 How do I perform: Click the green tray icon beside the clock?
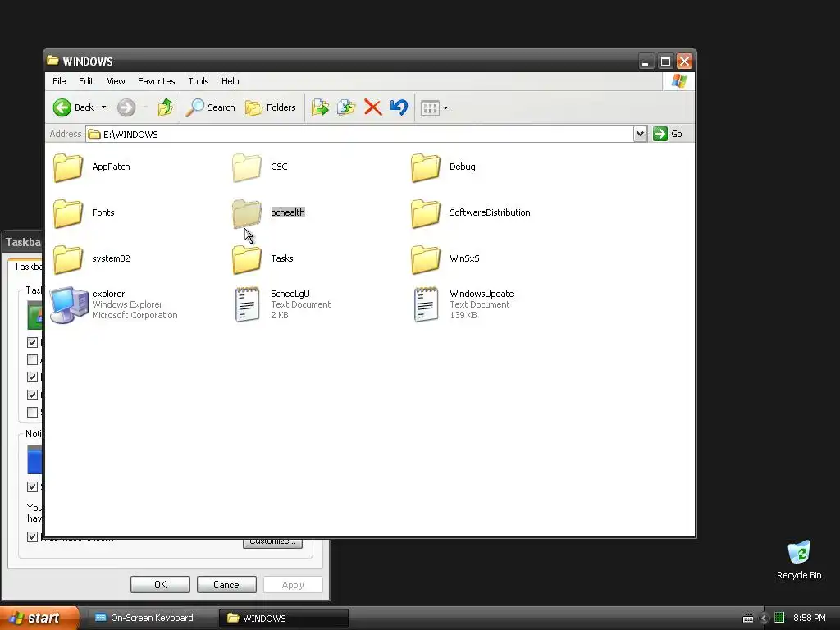779,618
